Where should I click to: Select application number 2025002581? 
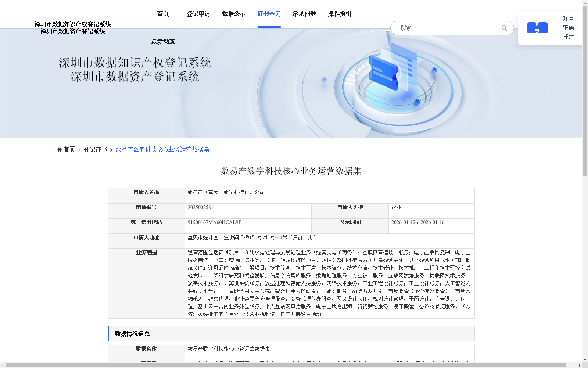pos(200,207)
